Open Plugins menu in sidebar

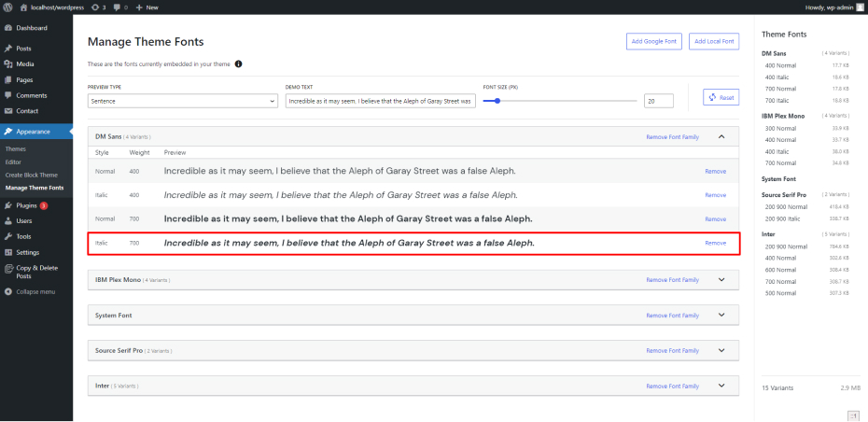point(26,205)
